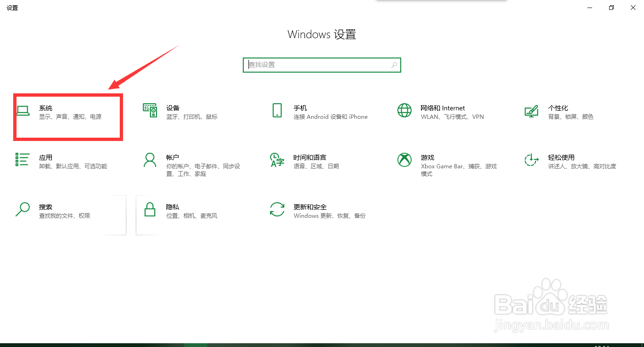This screenshot has height=347, width=644.
Task: Click the text WLAN、飞行模式、VPN
Action: tap(453, 117)
